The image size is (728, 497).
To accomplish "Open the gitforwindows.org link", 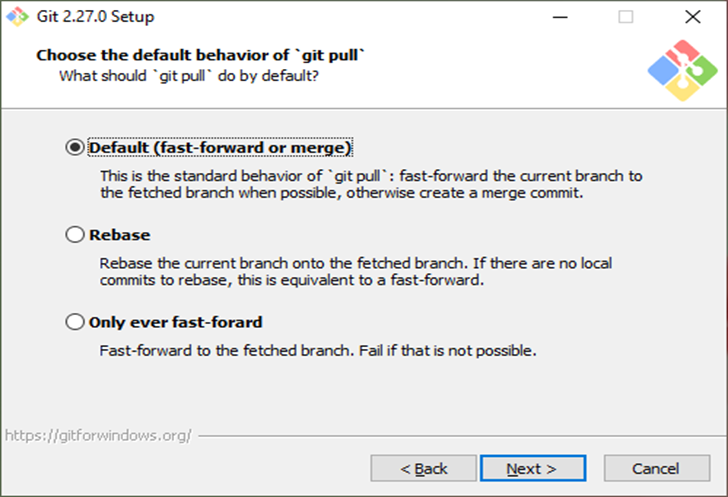I will [97, 436].
